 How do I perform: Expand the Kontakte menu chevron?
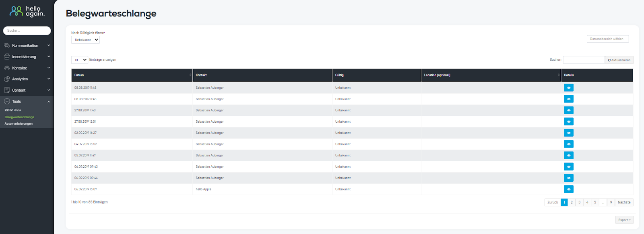click(49, 68)
